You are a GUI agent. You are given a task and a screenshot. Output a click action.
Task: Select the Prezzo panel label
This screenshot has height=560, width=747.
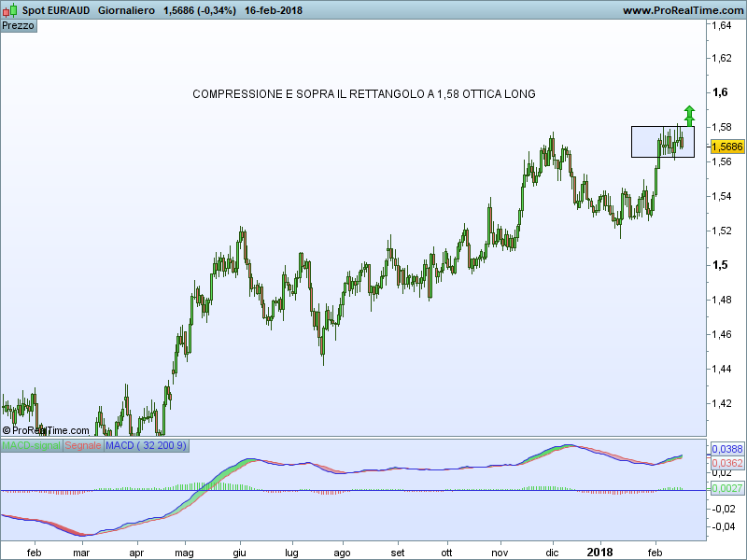pos(19,25)
